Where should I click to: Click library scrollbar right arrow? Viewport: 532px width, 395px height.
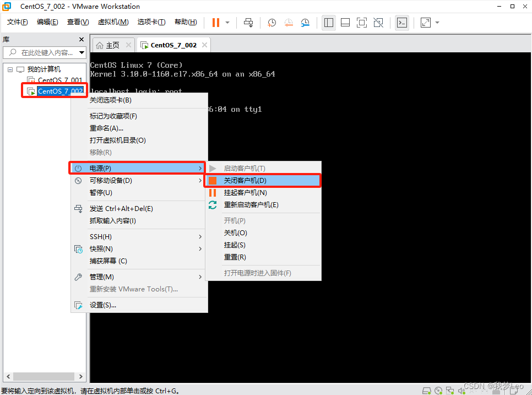81,376
